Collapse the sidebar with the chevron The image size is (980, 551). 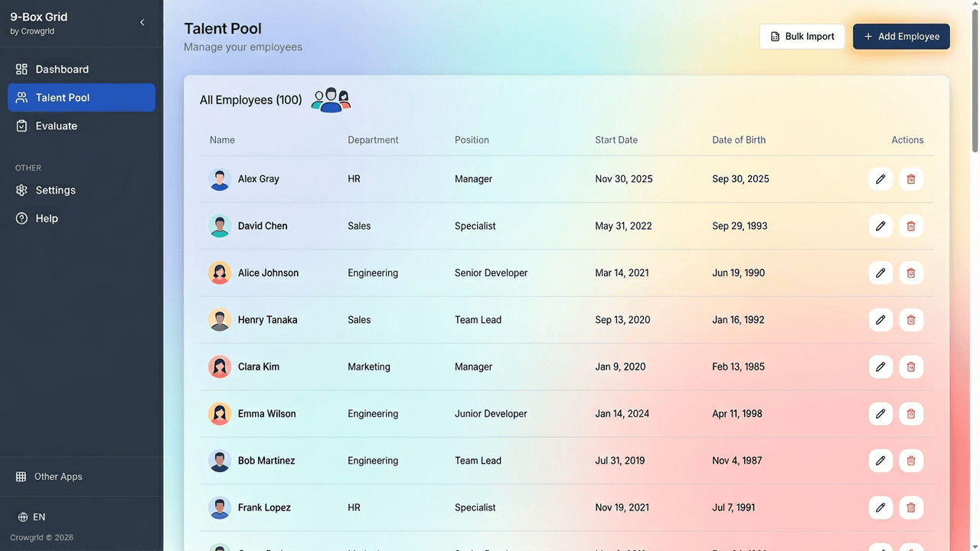(x=142, y=22)
